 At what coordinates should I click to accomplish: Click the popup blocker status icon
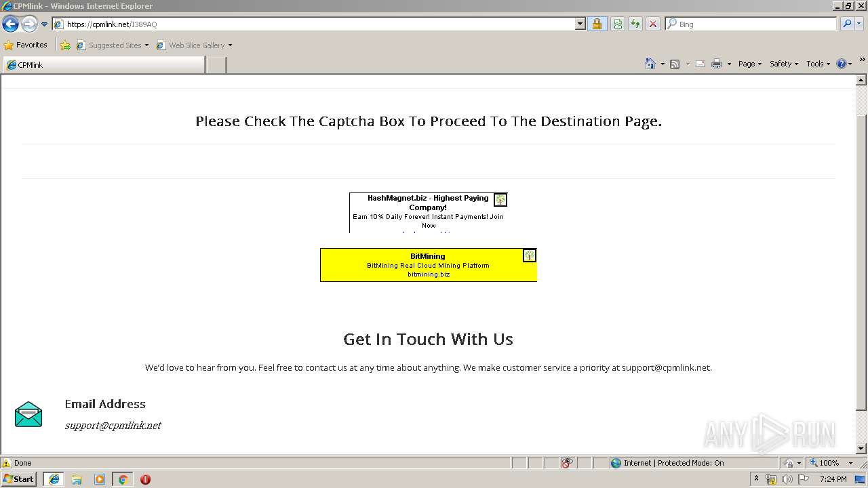567,463
